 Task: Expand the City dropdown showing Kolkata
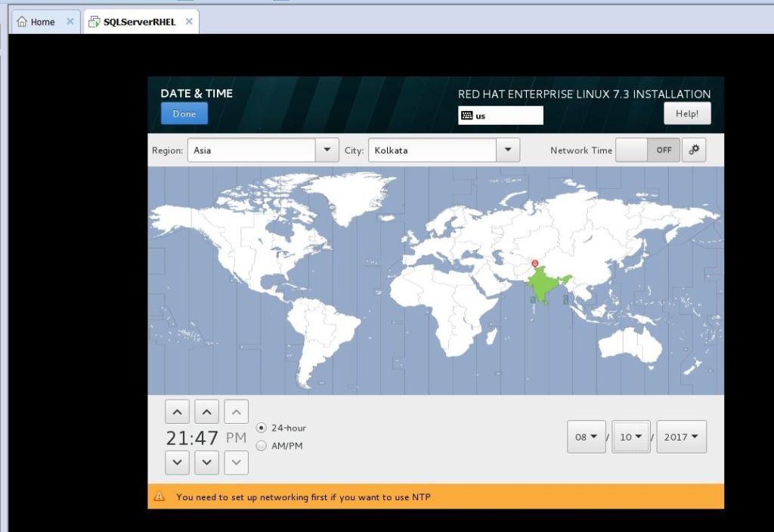click(444, 150)
